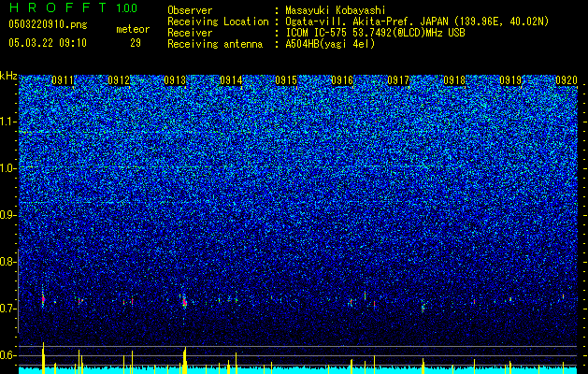Click the 1.0 frequency axis label

point(8,168)
